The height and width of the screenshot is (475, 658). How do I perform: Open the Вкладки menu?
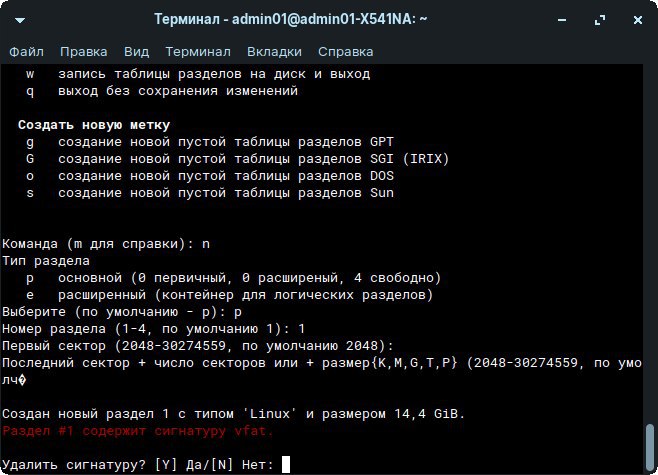274,52
